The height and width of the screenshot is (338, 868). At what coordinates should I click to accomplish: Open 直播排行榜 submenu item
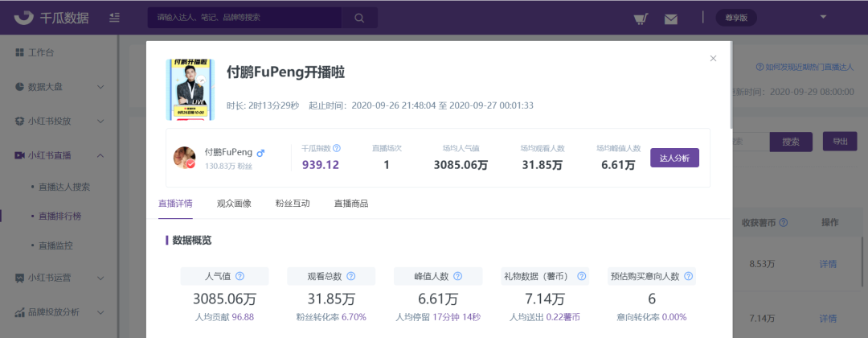tap(59, 216)
